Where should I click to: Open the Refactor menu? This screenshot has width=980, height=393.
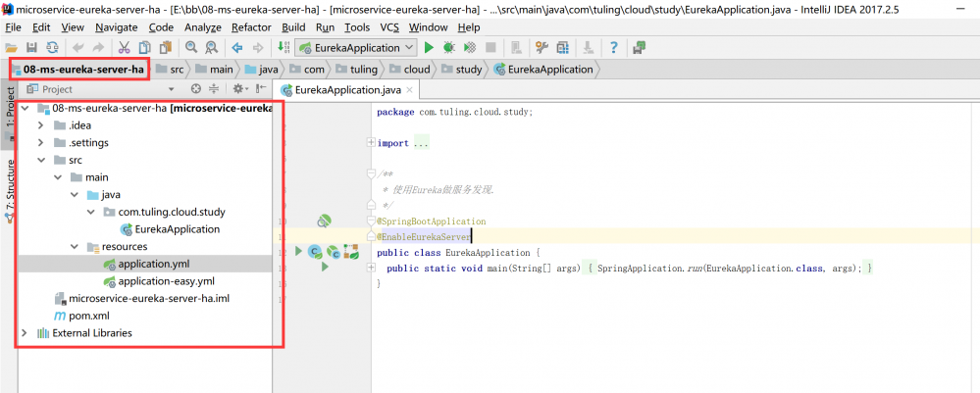[251, 27]
